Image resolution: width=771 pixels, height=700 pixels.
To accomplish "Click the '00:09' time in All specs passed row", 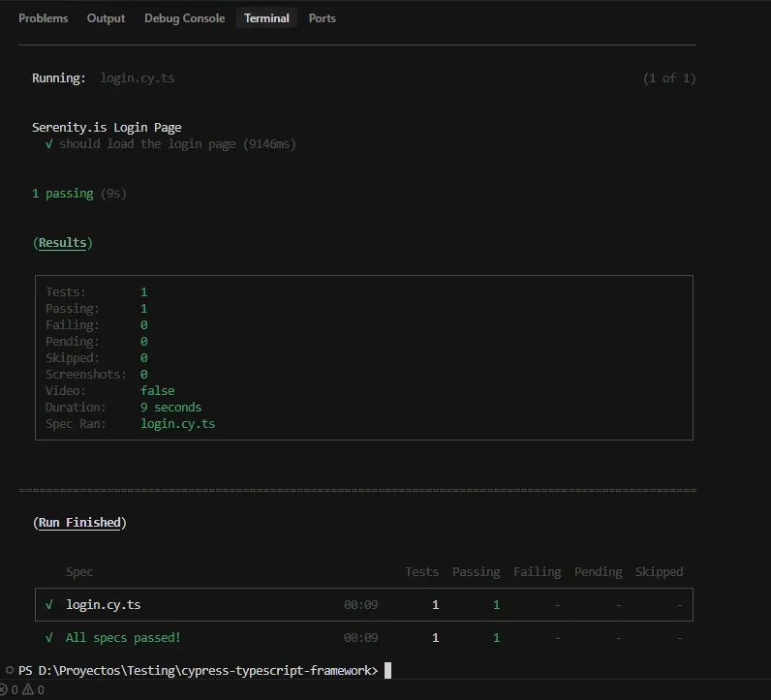I will pyautogui.click(x=361, y=638).
